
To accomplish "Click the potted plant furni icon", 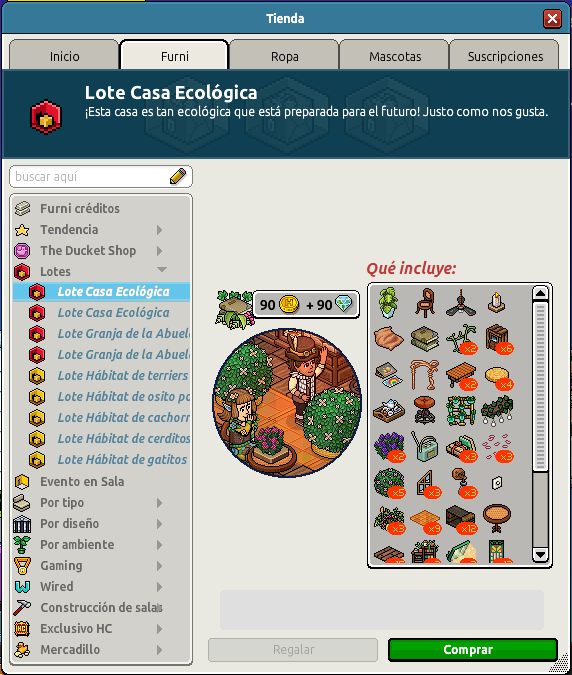I will [x=388, y=302].
